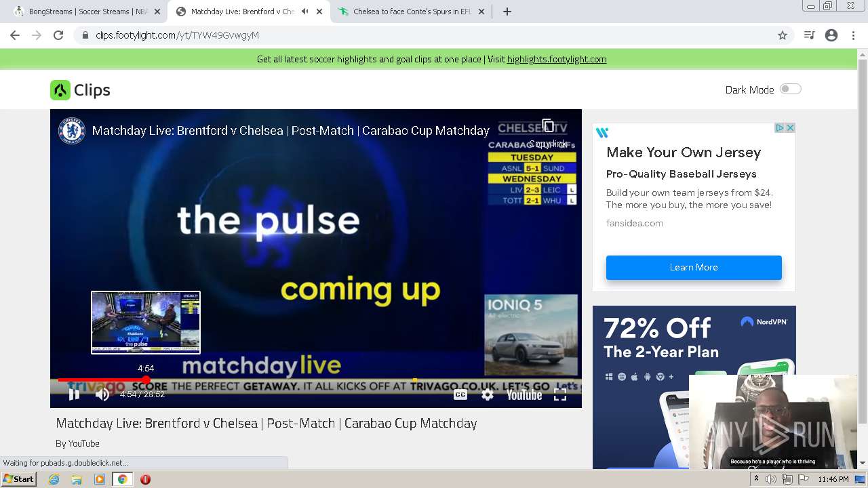Jump to the yellow ad marker on timeline

click(414, 380)
